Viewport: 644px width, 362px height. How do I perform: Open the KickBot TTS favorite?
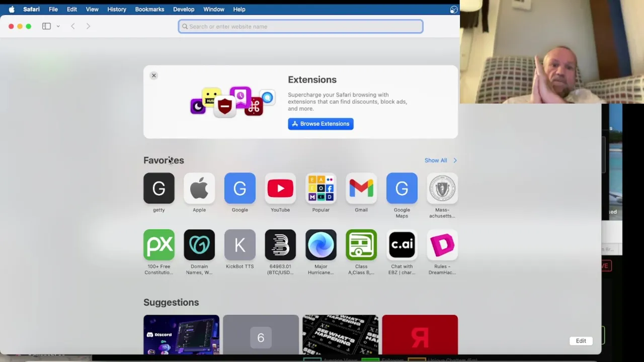pyautogui.click(x=239, y=245)
